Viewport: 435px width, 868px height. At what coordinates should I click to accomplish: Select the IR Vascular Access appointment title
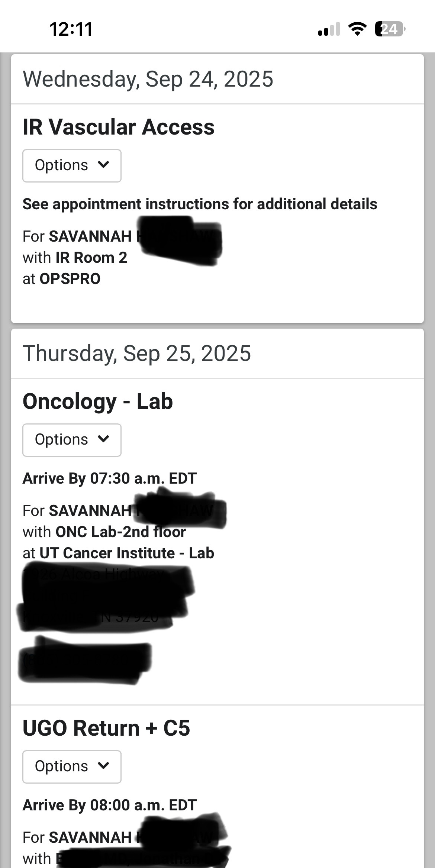click(119, 127)
